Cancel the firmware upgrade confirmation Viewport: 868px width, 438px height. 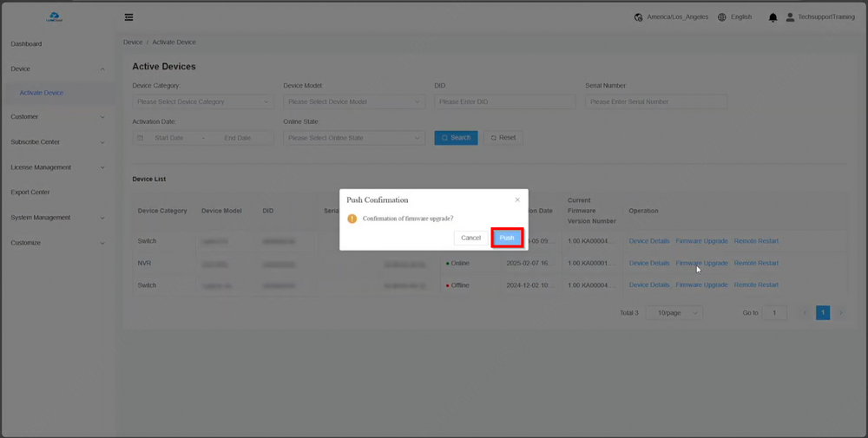pyautogui.click(x=470, y=238)
